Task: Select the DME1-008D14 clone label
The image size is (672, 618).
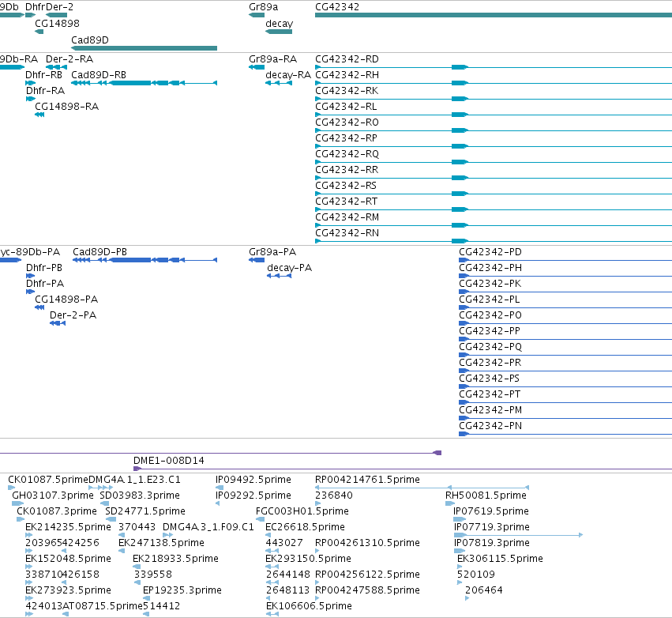Action: (169, 461)
